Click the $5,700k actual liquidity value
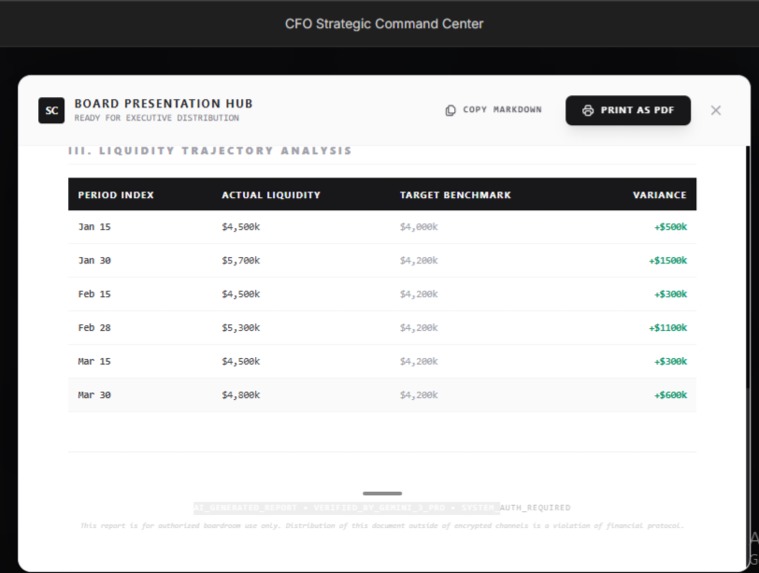The height and width of the screenshot is (573, 759). 241,260
